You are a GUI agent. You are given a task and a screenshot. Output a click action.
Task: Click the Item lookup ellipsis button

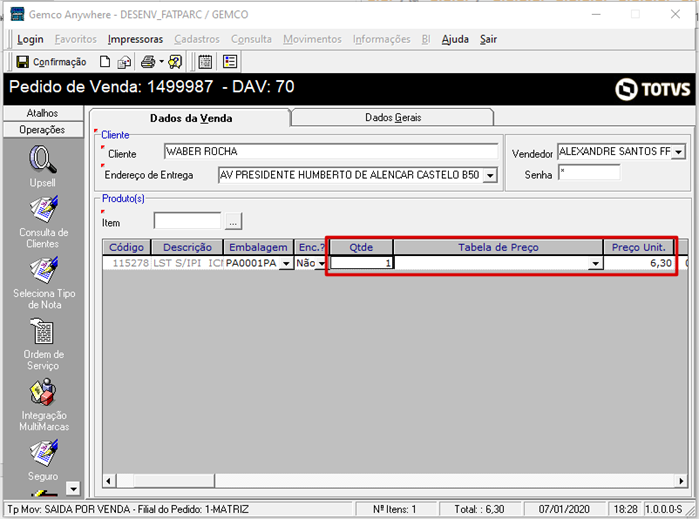coord(233,221)
